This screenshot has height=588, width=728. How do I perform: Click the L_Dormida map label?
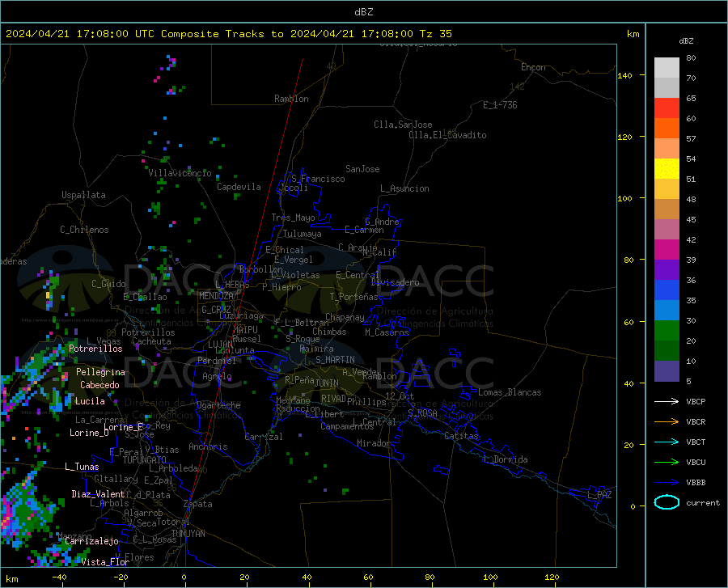[x=505, y=459]
